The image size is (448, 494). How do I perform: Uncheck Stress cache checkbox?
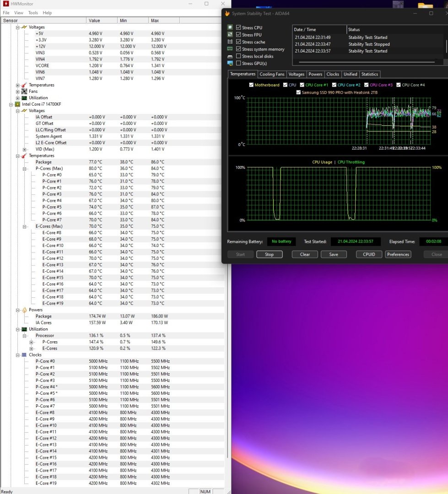(x=239, y=42)
